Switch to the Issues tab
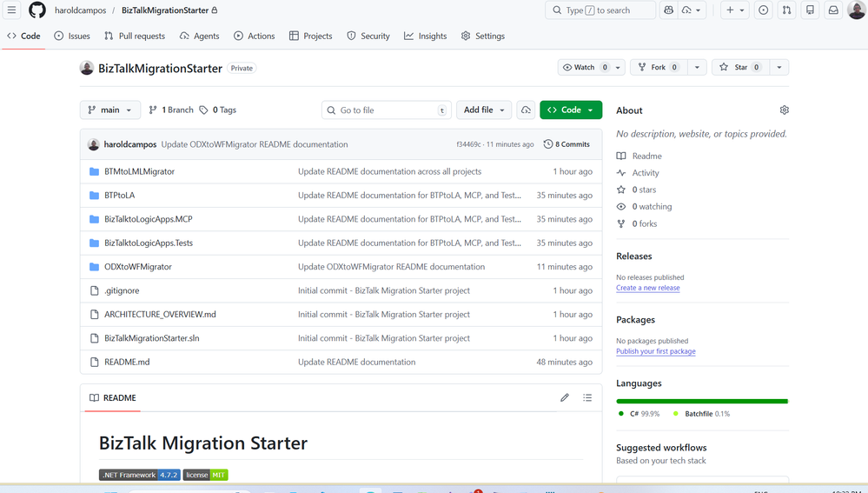Image resolution: width=868 pixels, height=493 pixels. [x=72, y=36]
